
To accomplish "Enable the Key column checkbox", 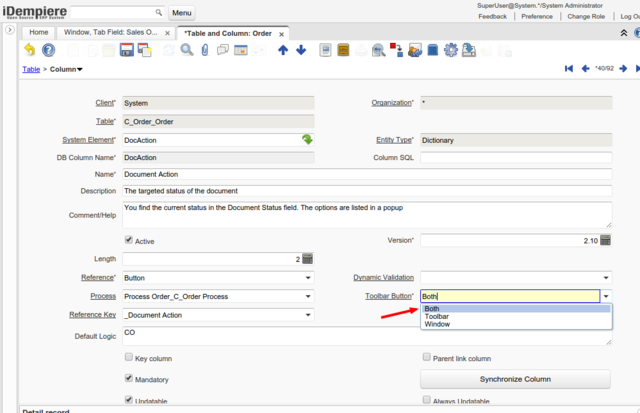I will click(x=128, y=357).
